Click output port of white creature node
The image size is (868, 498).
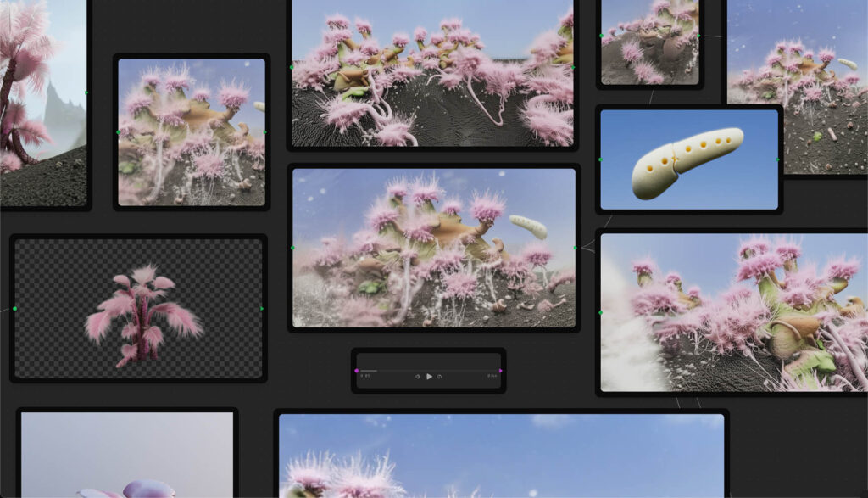778,159
